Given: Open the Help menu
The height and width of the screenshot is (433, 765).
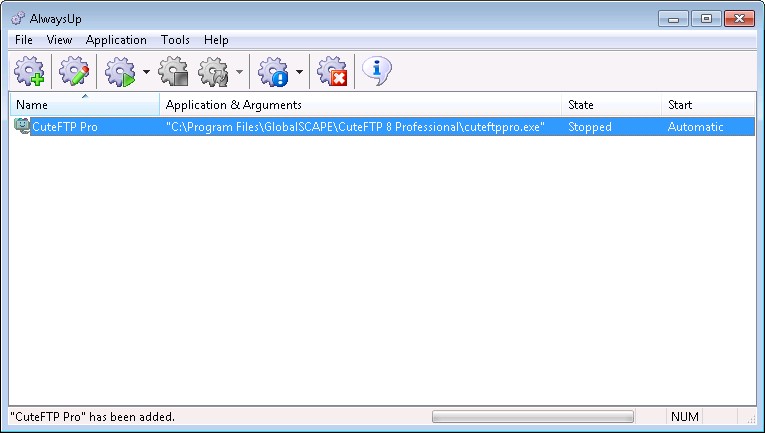Looking at the screenshot, I should 216,40.
